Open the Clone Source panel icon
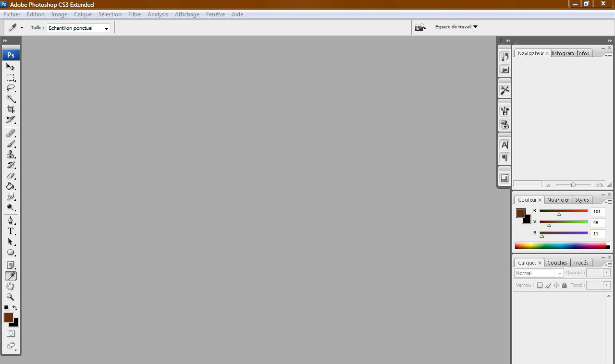The width and height of the screenshot is (615, 364). [x=504, y=124]
